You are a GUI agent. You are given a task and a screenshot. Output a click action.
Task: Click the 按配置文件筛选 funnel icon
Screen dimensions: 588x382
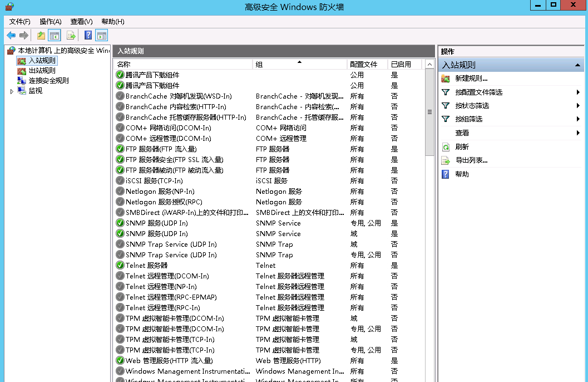click(x=446, y=92)
